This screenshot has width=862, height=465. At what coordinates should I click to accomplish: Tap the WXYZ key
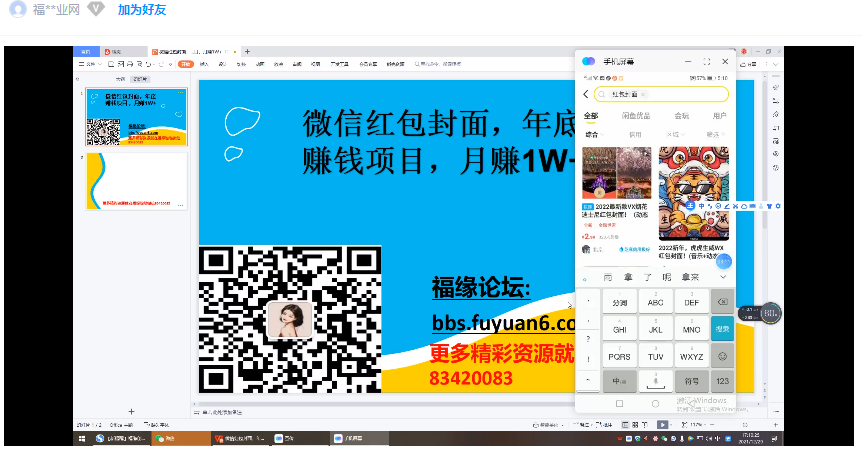pyautogui.click(x=691, y=356)
